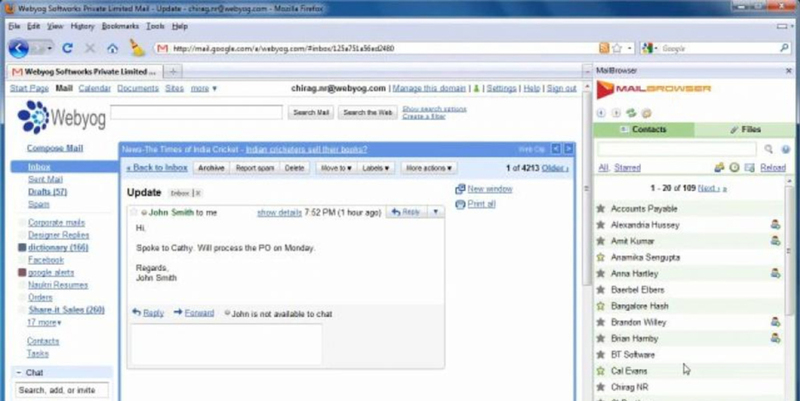This screenshot has height=401, width=800.
Task: Click the MailBrowser green sync arrows icon
Action: (631, 112)
